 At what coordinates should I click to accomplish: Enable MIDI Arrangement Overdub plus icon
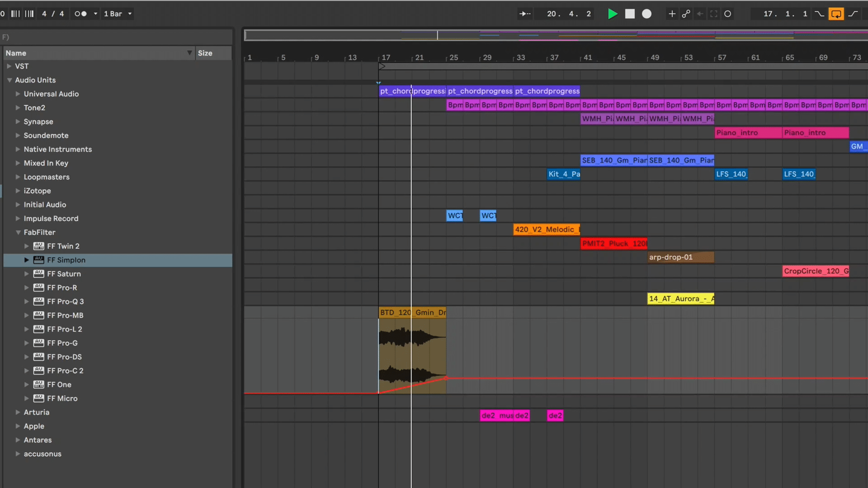point(672,14)
